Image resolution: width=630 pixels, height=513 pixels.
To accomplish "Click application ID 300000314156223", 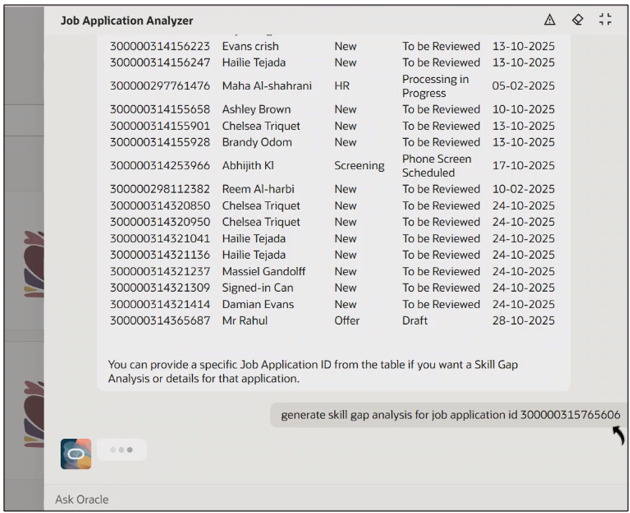I will 160,46.
